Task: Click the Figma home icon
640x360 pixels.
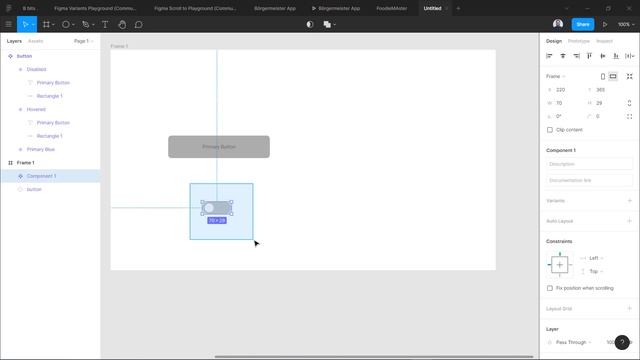Action: (x=8, y=8)
